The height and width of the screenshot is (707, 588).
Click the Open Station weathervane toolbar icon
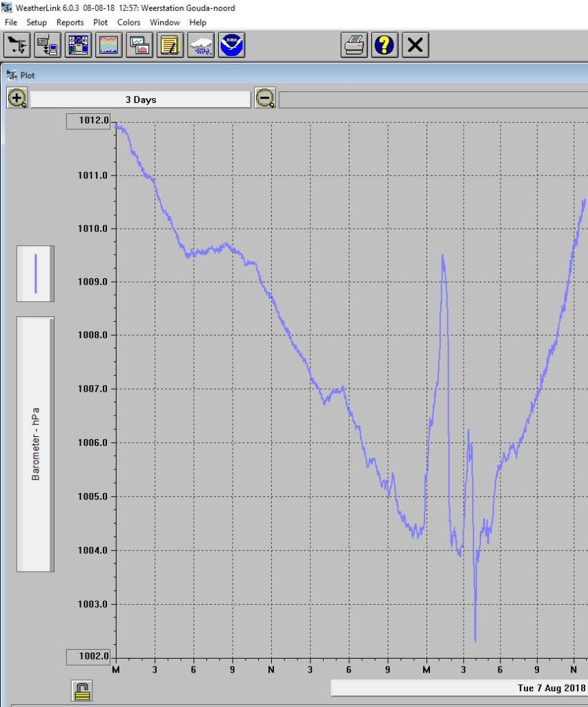click(x=17, y=46)
